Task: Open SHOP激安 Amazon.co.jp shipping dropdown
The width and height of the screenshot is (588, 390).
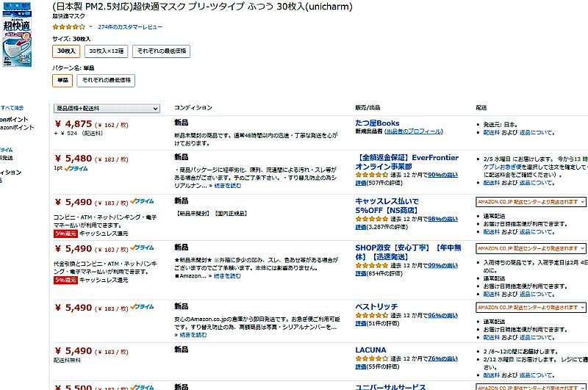Action: pyautogui.click(x=531, y=248)
